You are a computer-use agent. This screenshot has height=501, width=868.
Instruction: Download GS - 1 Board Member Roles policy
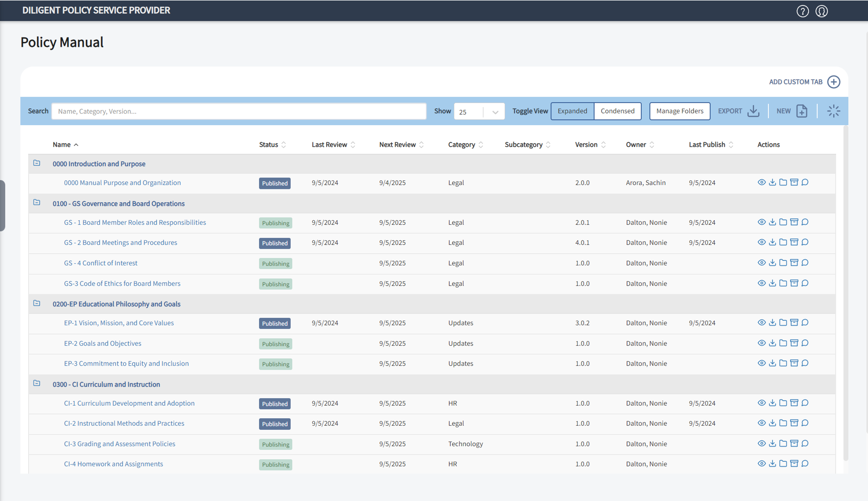point(772,222)
